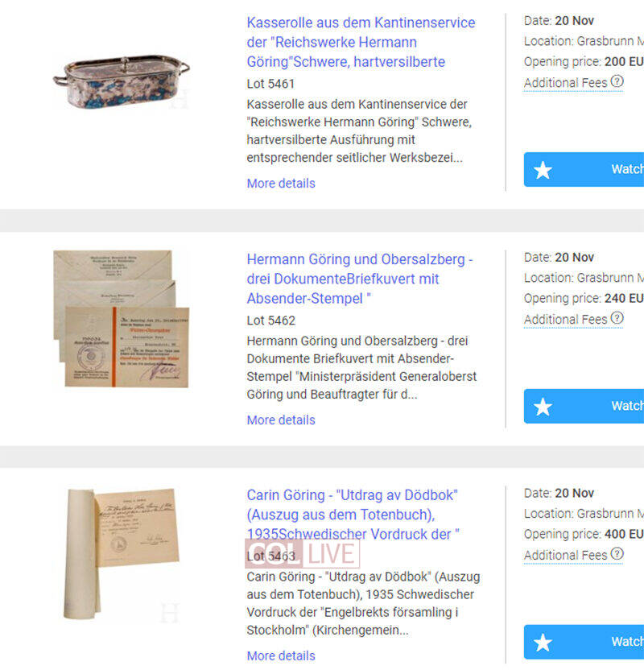The image size is (644, 670).
Task: Click the star icon for Lot 5461
Action: [543, 170]
